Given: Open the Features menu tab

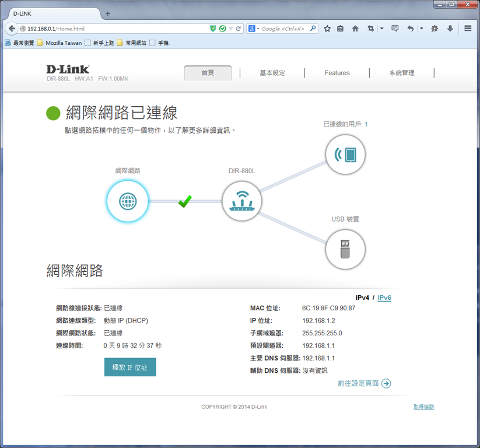Looking at the screenshot, I should pyautogui.click(x=337, y=73).
